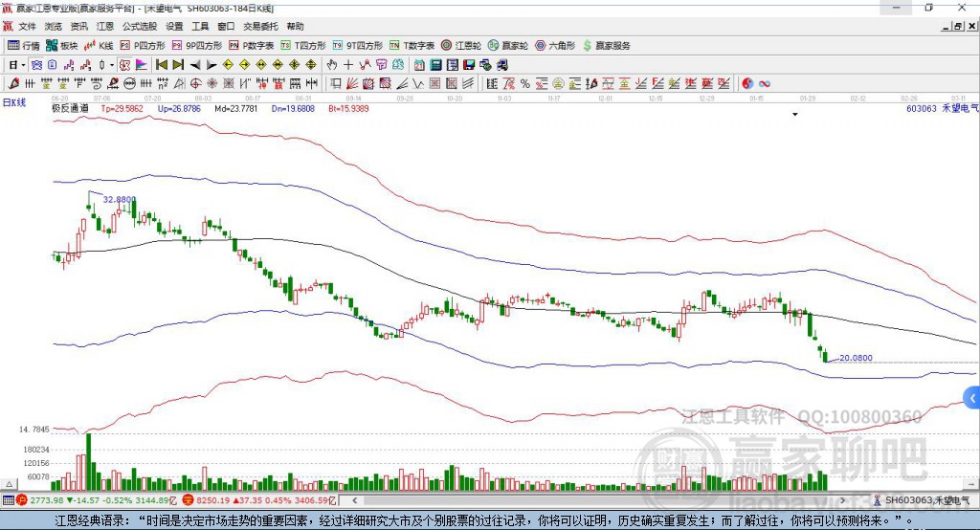Select the red fan lines tool

[x=352, y=83]
